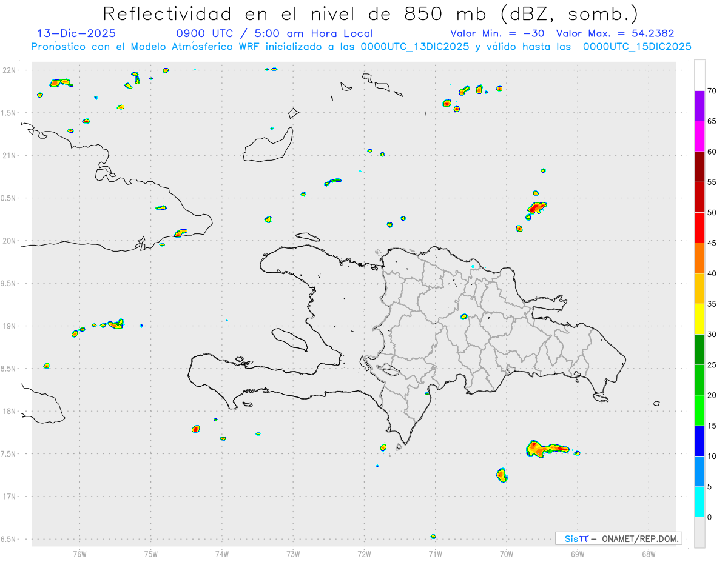Image resolution: width=728 pixels, height=562 pixels.
Task: Select the date label "13-Dic-2025"
Action: [76, 34]
